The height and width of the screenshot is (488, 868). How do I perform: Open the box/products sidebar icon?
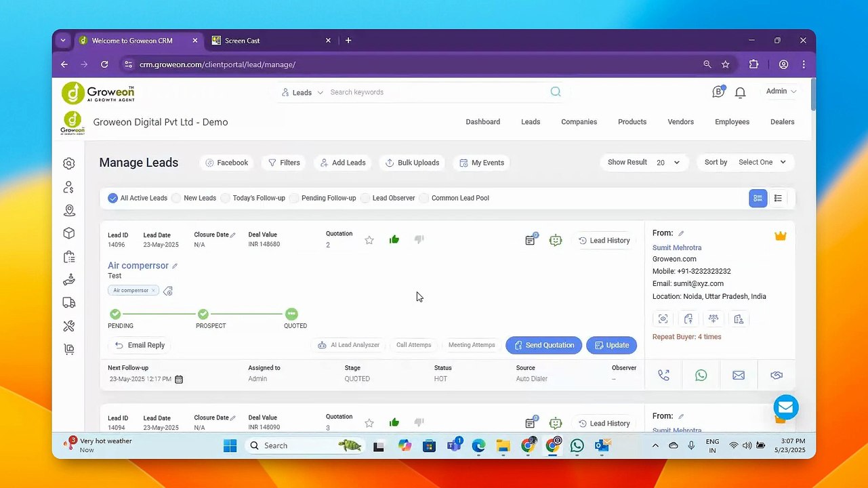[68, 233]
